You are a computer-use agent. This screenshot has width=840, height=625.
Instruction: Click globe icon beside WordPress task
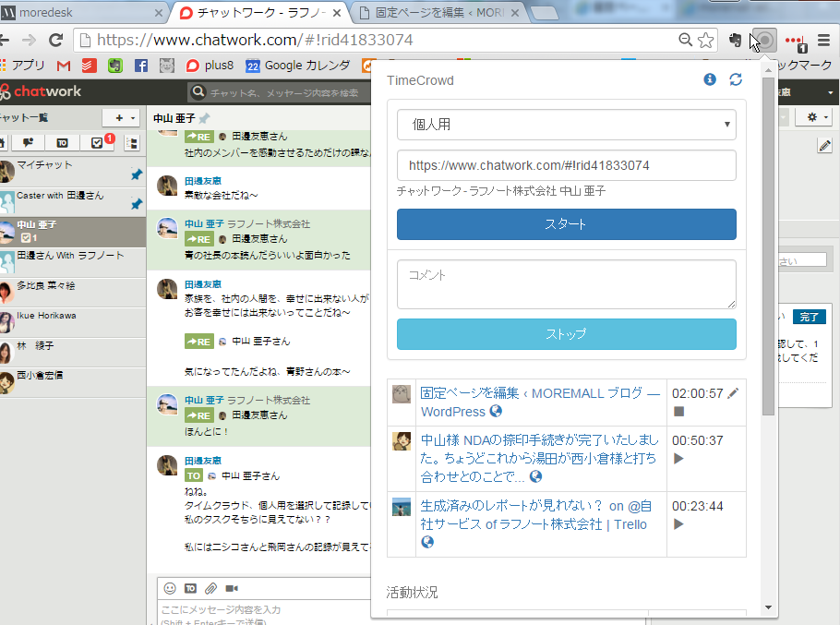coord(496,411)
